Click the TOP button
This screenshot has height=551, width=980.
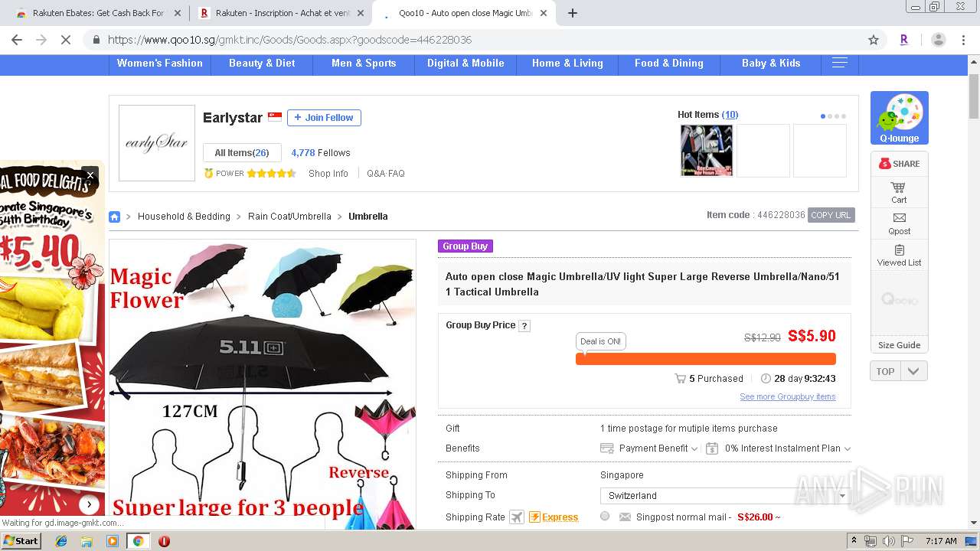(885, 371)
